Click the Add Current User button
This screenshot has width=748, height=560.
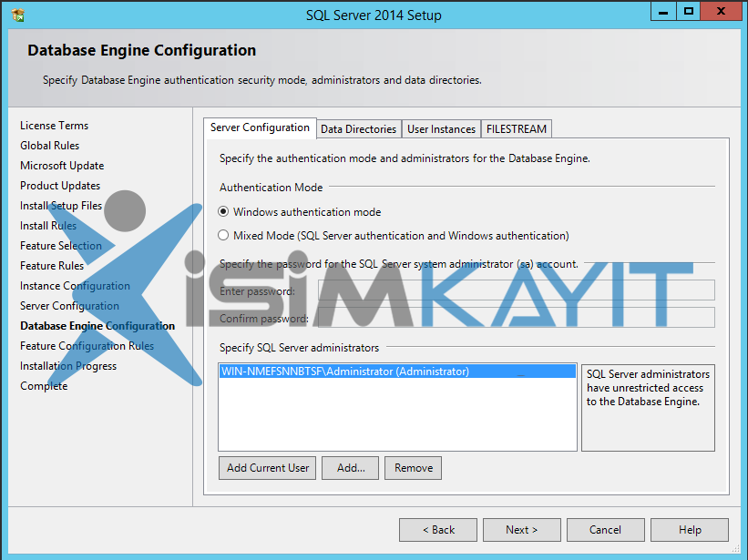click(x=268, y=468)
